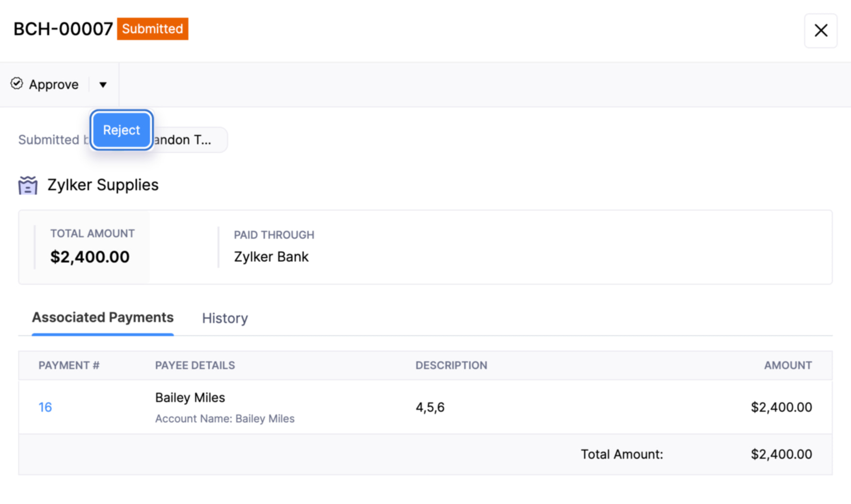Click the 4,5,6 description cell
Image resolution: width=851 pixels, height=504 pixels.
coord(430,407)
